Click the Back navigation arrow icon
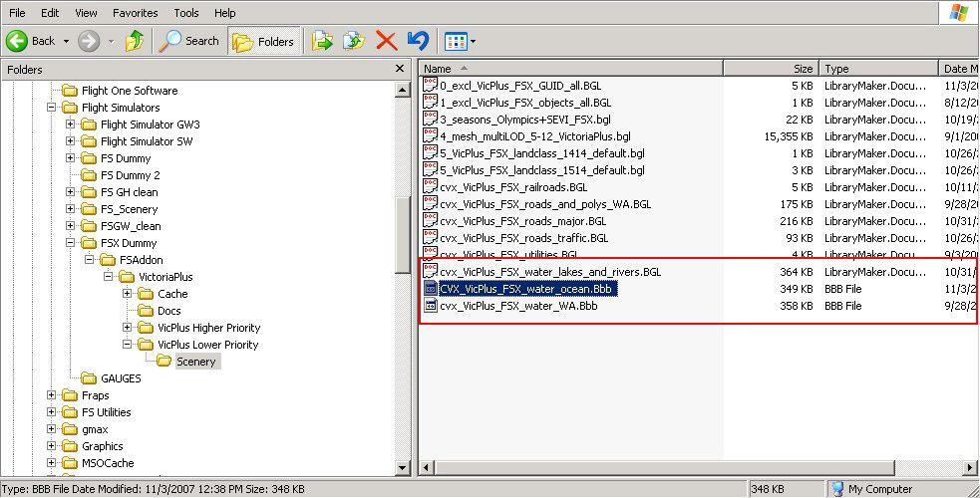 point(17,41)
